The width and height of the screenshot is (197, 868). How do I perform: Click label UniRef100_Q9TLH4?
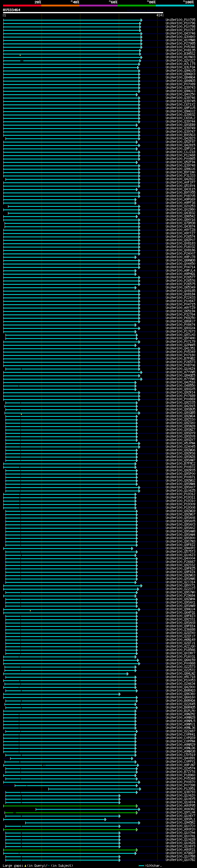(180, 812)
